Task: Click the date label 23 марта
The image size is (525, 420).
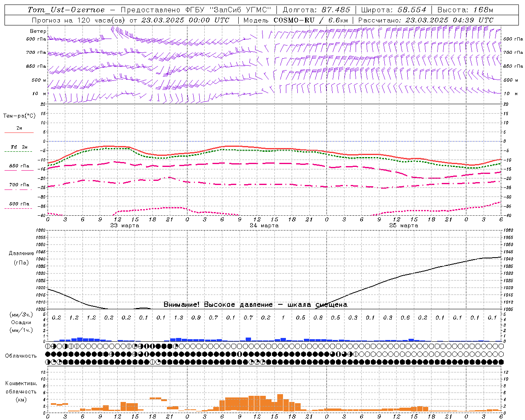Action: tap(125, 226)
